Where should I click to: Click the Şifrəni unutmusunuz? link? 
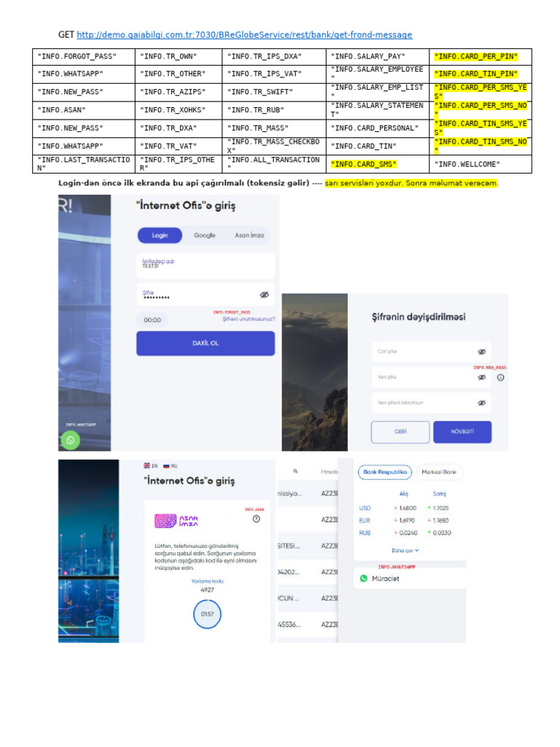tap(249, 320)
